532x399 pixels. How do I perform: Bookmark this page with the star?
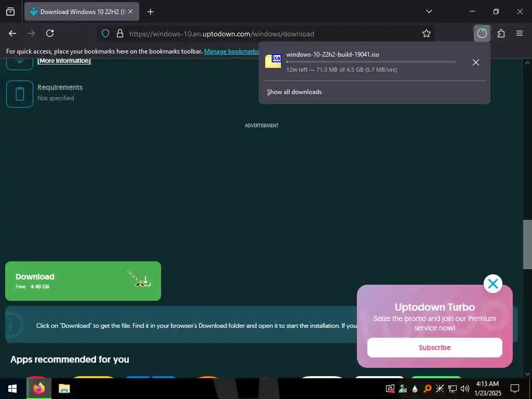(x=427, y=33)
